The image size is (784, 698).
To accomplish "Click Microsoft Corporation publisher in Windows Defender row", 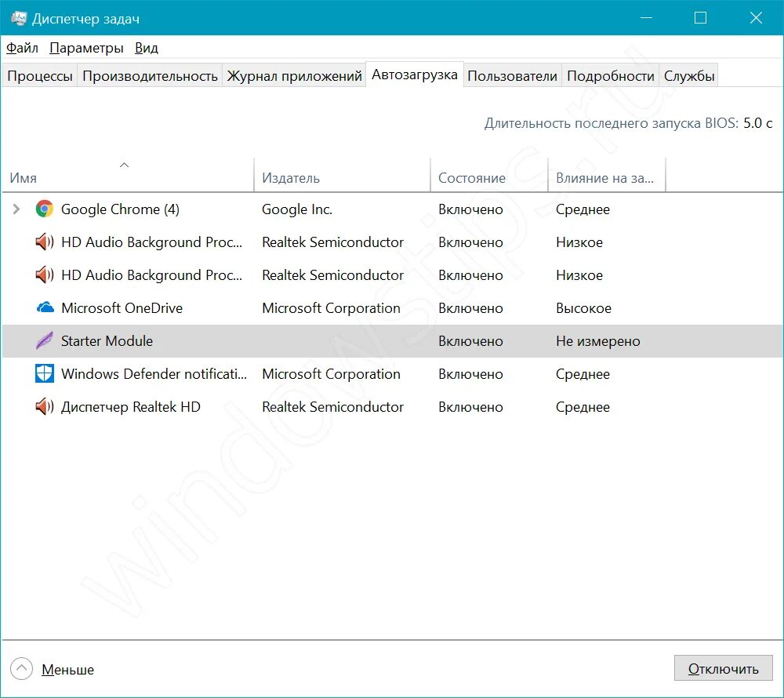I will [331, 374].
